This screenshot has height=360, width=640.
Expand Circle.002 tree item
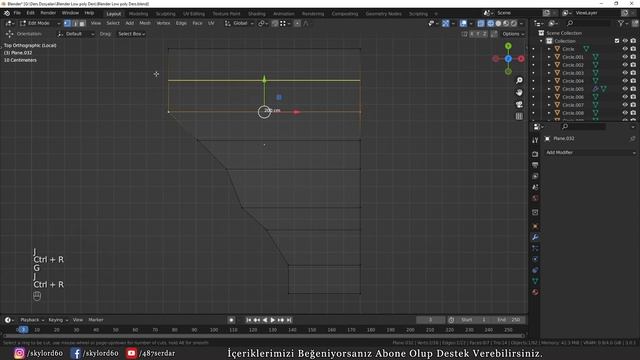click(x=549, y=65)
